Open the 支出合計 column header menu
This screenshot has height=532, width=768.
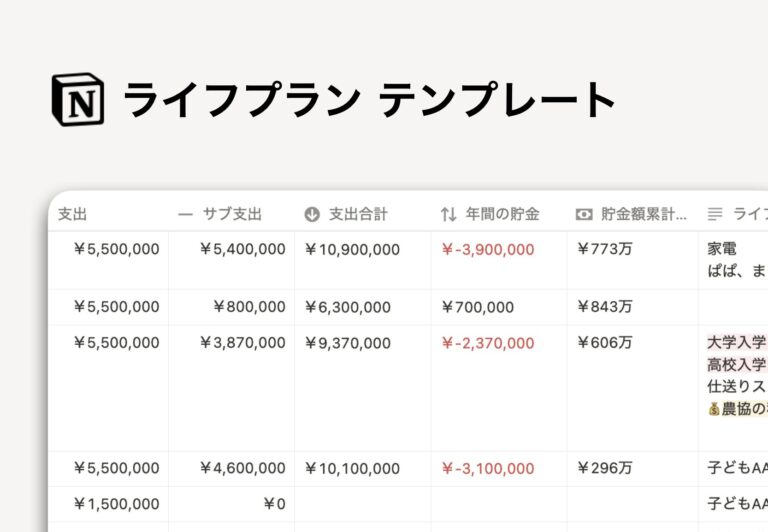pyautogui.click(x=362, y=214)
